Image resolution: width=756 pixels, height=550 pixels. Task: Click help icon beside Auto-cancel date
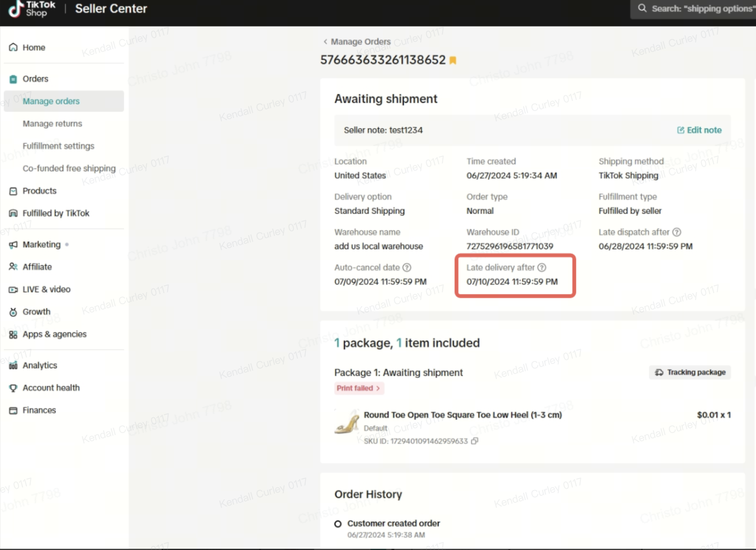tap(407, 267)
